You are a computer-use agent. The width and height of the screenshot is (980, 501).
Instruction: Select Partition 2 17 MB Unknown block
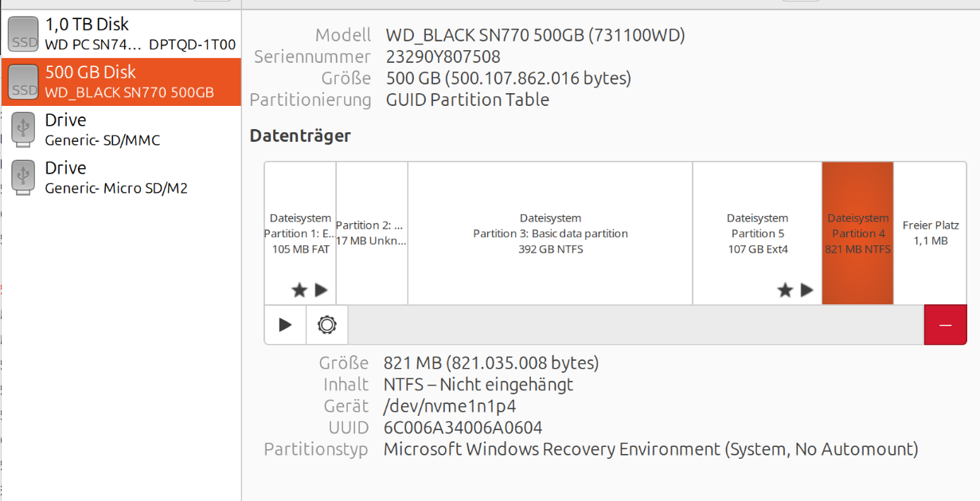point(372,233)
